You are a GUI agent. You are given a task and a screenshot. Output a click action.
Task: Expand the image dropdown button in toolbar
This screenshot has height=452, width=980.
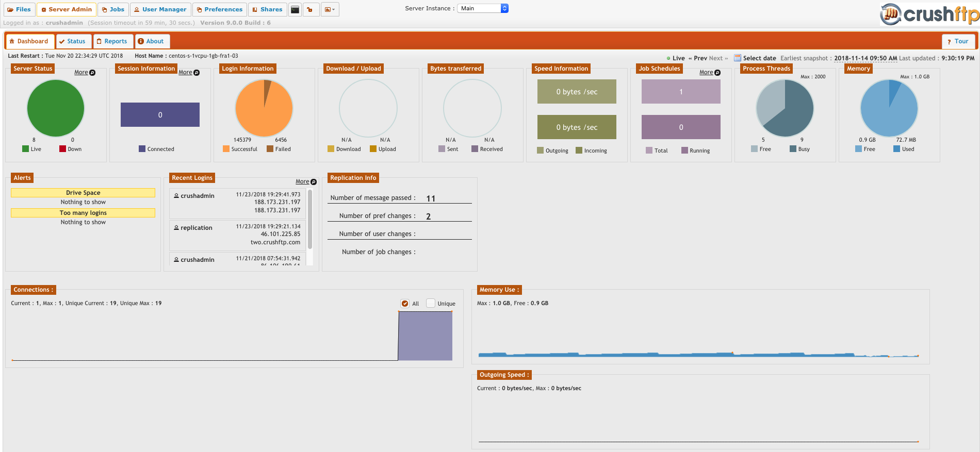(330, 9)
